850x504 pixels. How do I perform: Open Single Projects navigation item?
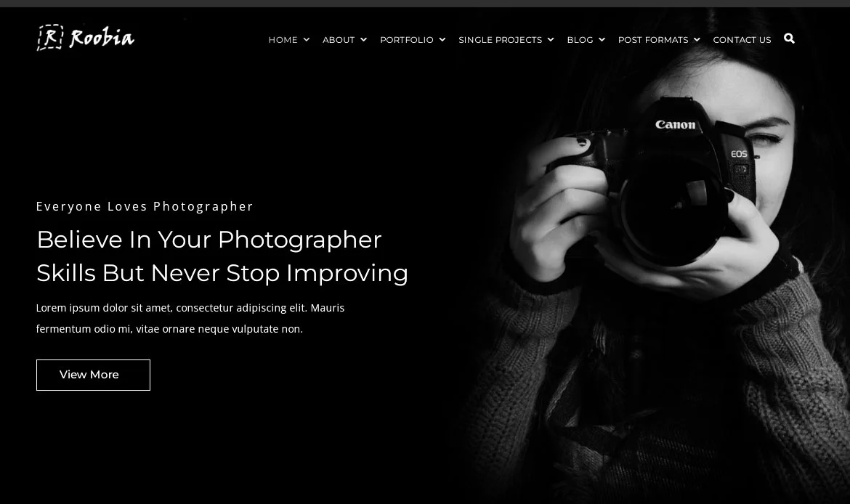[x=501, y=39]
